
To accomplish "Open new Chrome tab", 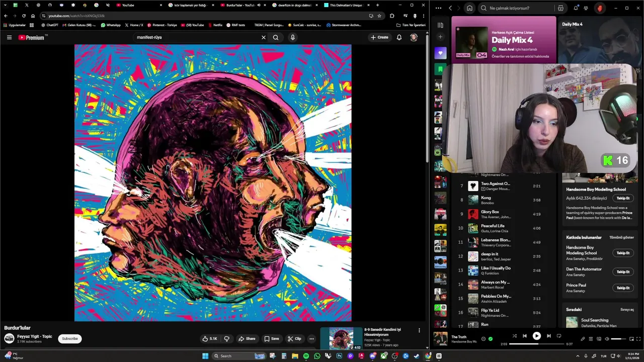I will point(377,5).
